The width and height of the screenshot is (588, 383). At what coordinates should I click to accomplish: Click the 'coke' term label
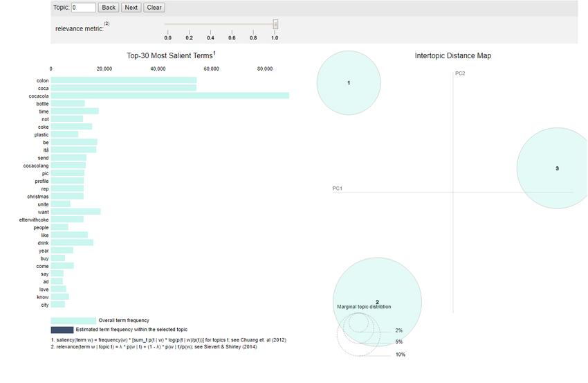pyautogui.click(x=43, y=127)
